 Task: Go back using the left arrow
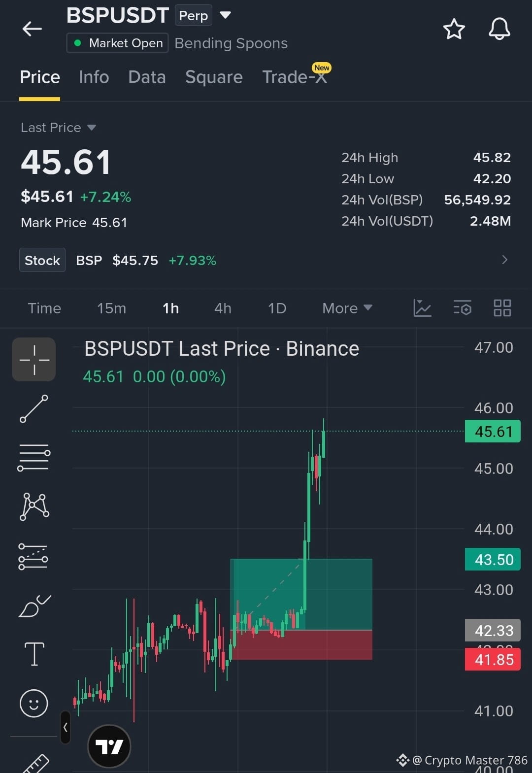(x=32, y=29)
